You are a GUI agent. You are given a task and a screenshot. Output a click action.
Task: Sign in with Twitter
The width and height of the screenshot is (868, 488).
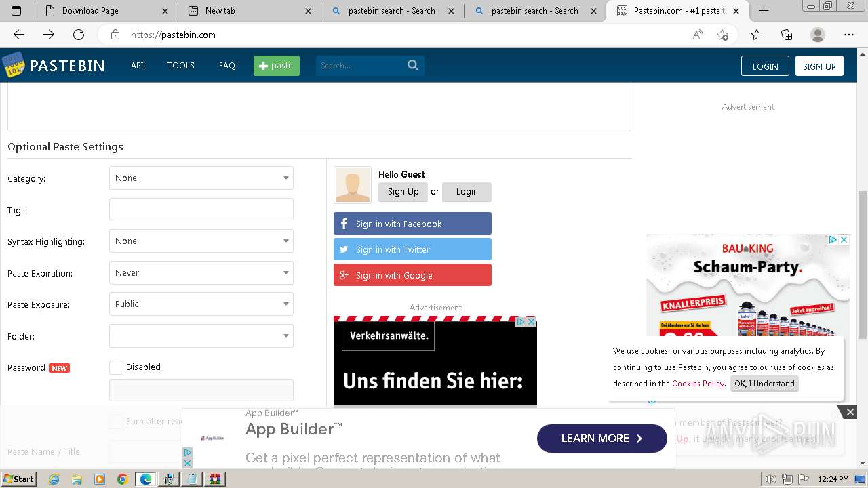coord(412,249)
